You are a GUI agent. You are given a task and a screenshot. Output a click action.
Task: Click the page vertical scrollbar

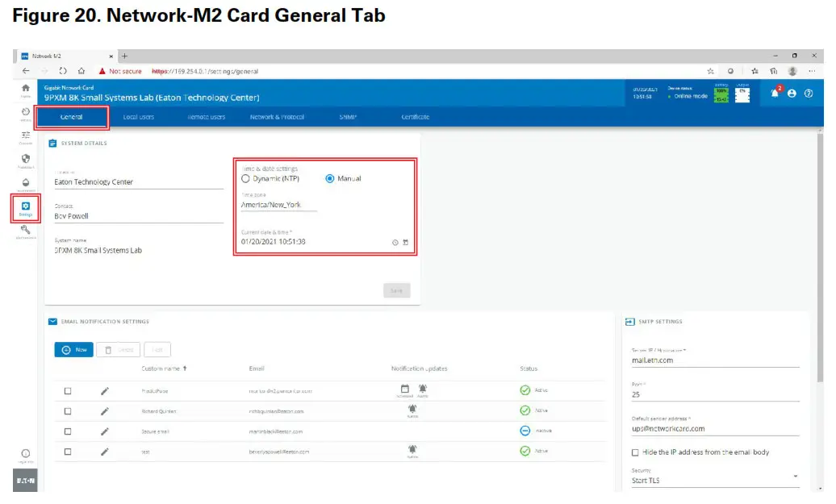pyautogui.click(x=820, y=258)
